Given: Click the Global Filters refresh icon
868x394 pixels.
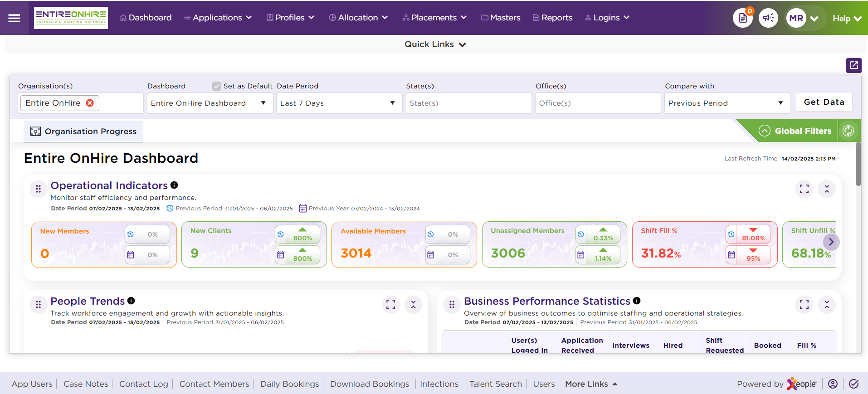Looking at the screenshot, I should [x=848, y=131].
